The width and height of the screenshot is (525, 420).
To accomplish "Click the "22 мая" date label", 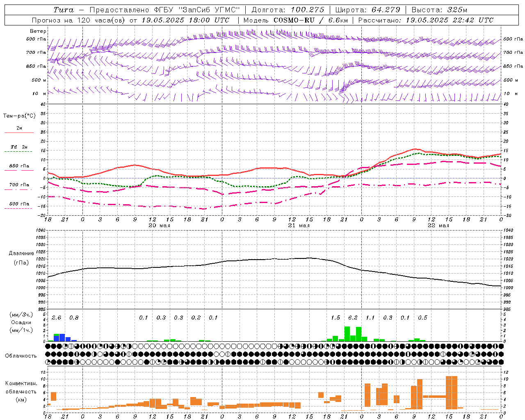I will pos(438,226).
